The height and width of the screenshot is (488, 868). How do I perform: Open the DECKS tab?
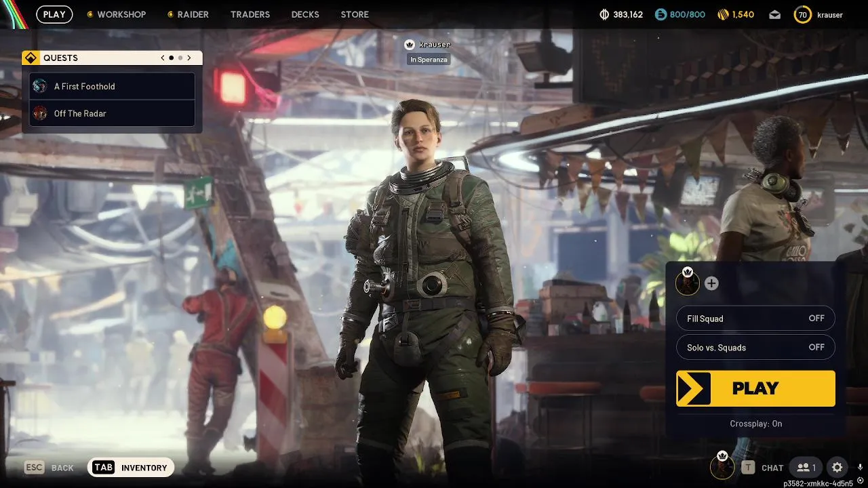[305, 14]
